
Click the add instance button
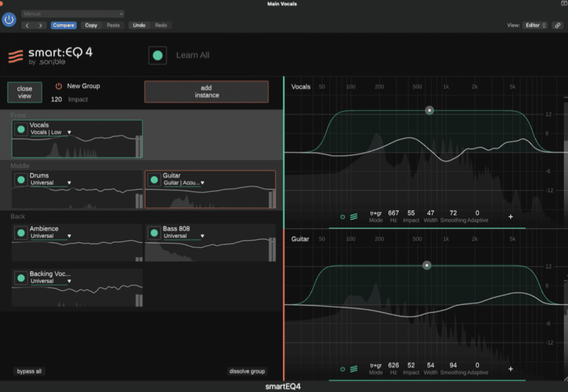coord(206,92)
